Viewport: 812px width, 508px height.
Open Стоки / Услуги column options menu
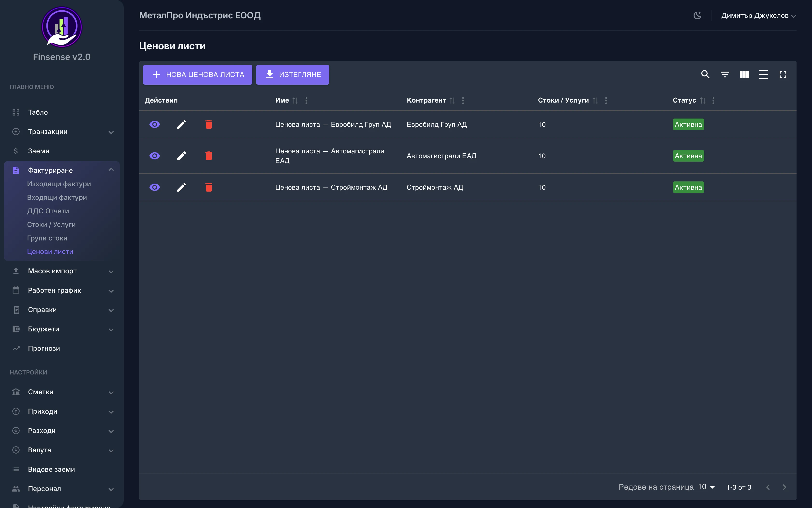606,100
